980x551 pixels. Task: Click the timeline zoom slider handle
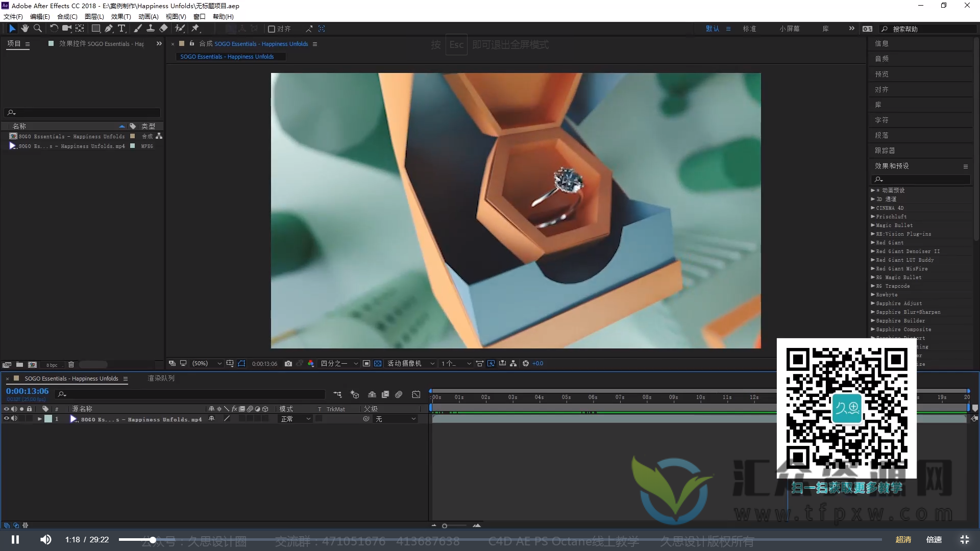[x=445, y=525]
